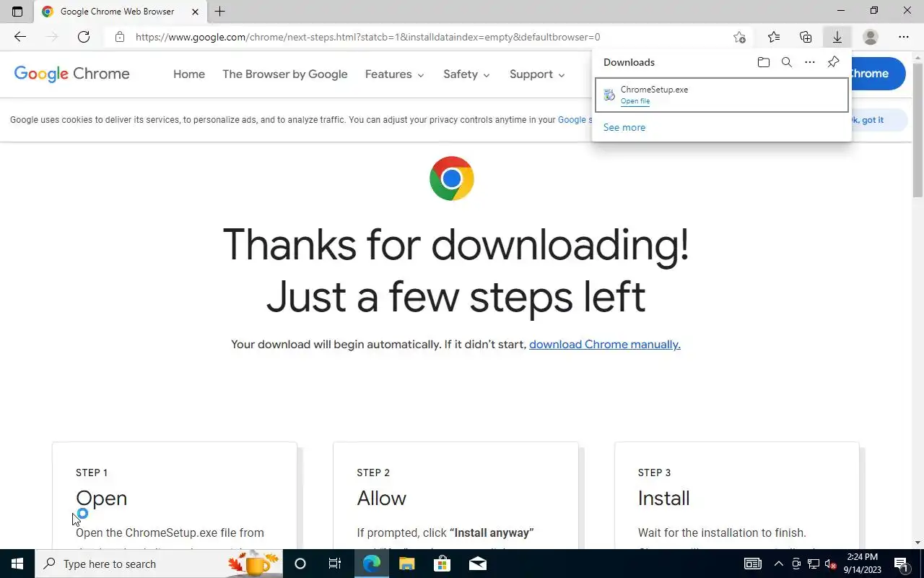Click the blue Download Chrome button

(x=879, y=74)
